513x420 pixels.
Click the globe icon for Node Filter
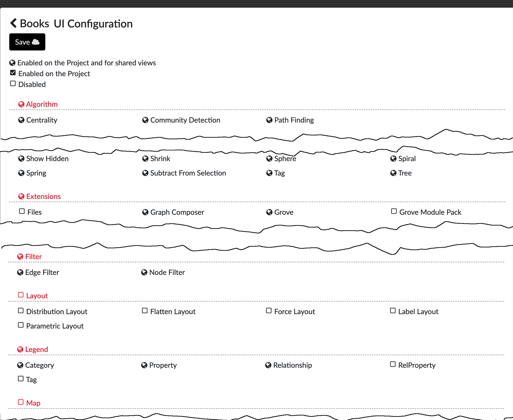pos(144,272)
